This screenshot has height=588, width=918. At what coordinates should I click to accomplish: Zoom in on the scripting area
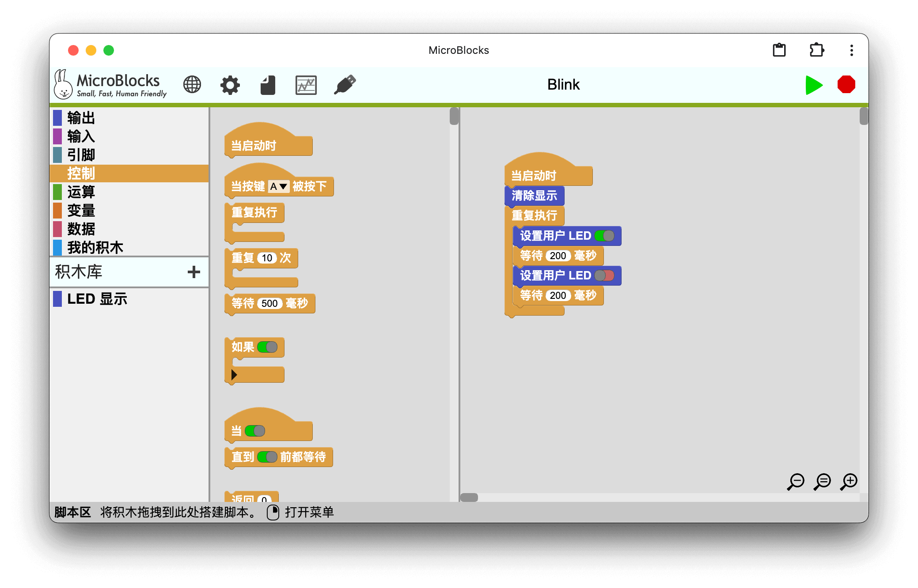[849, 481]
